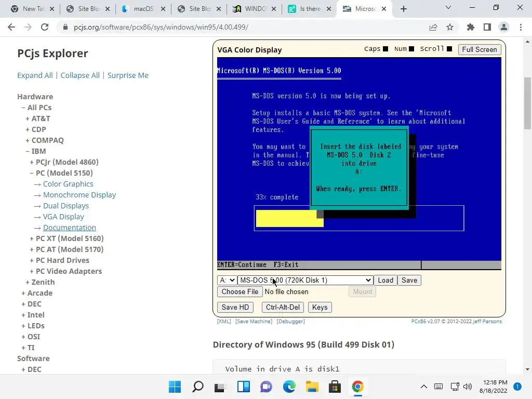Bookmark this page with the star icon
The width and height of the screenshot is (532, 399).
pyautogui.click(x=450, y=27)
